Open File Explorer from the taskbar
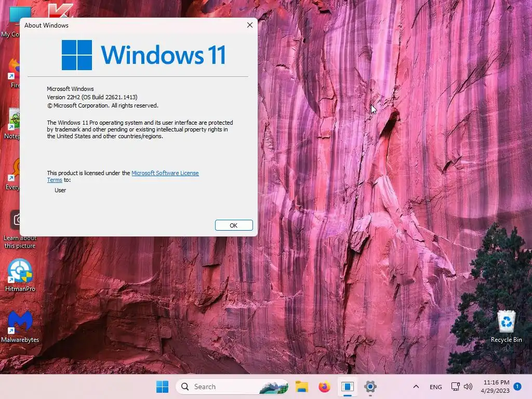Image resolution: width=532 pixels, height=399 pixels. pyautogui.click(x=302, y=387)
